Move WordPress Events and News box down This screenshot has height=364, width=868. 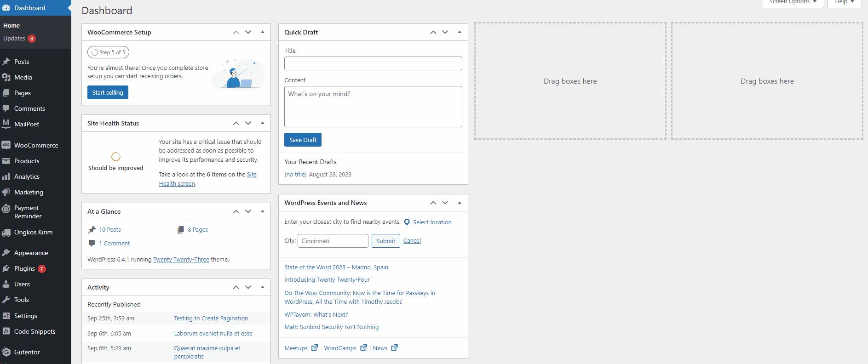click(445, 203)
